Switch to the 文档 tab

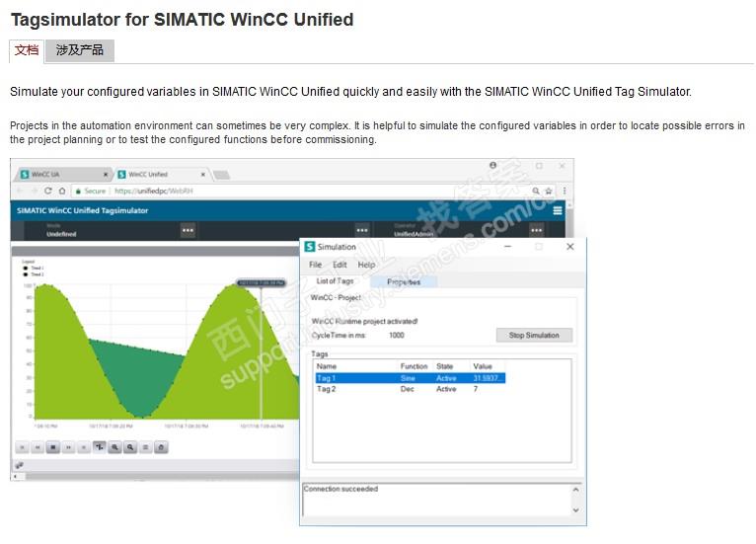point(27,50)
